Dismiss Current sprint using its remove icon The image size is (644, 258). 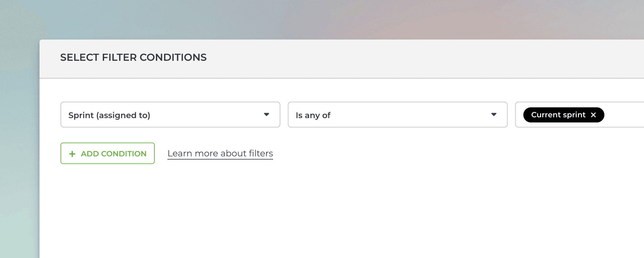click(593, 115)
